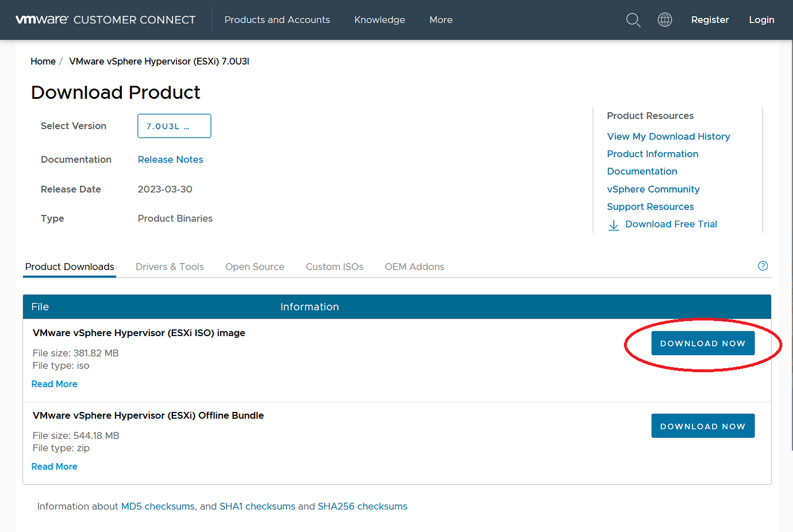Download the ESXi ISO image

point(703,343)
